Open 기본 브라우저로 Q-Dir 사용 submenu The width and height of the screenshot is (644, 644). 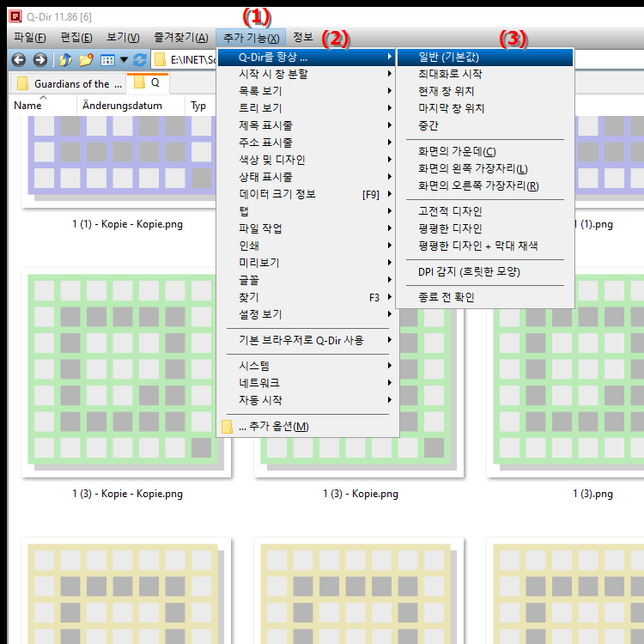307,340
